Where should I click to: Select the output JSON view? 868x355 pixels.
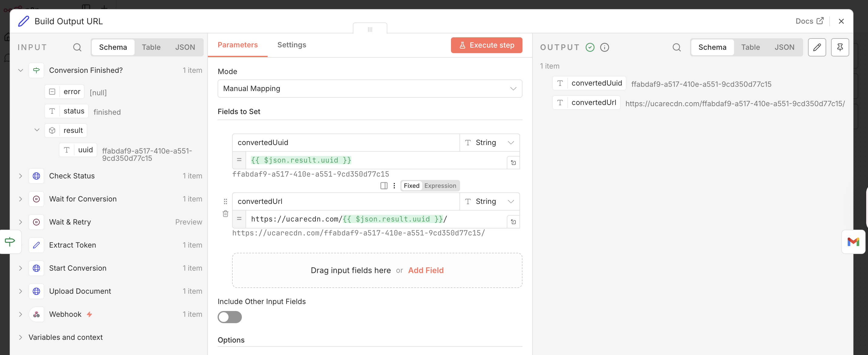[x=784, y=47]
